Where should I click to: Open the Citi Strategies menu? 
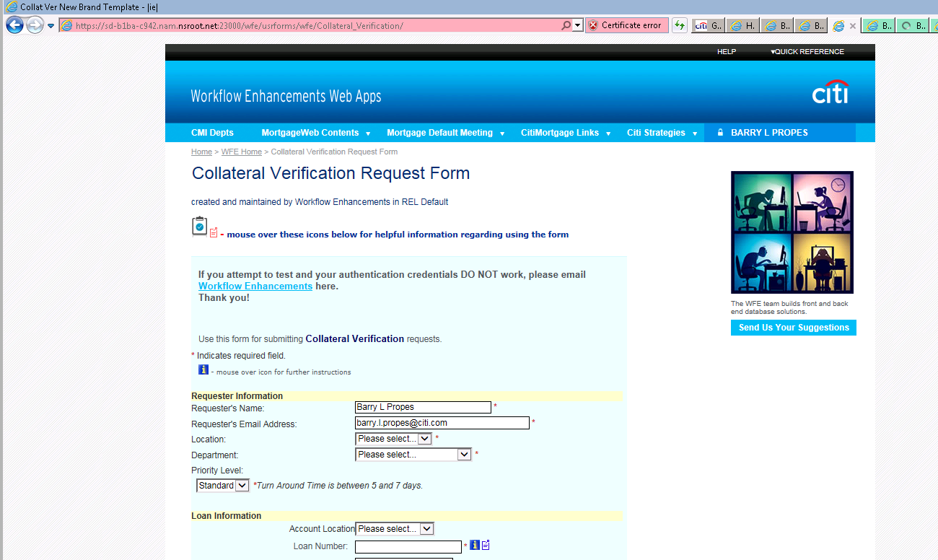(662, 133)
